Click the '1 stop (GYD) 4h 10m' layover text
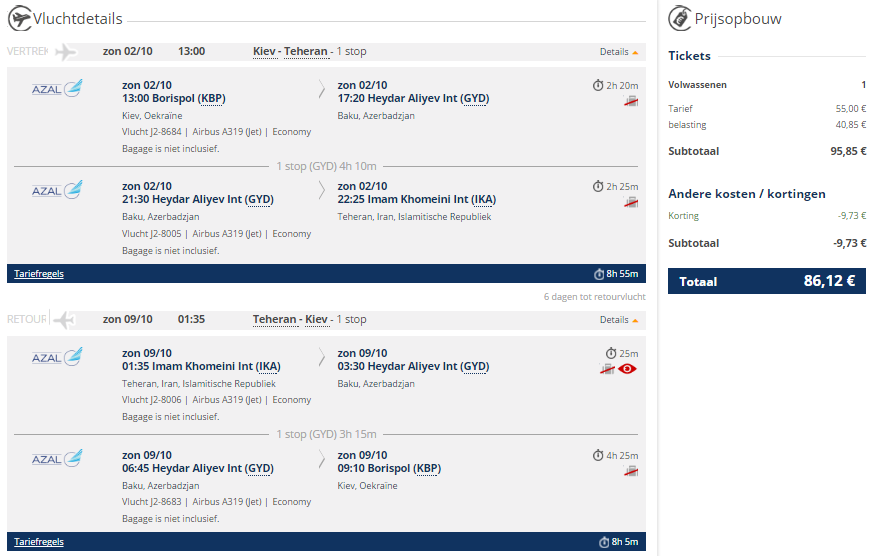Image resolution: width=873 pixels, height=556 pixels. pos(326,166)
